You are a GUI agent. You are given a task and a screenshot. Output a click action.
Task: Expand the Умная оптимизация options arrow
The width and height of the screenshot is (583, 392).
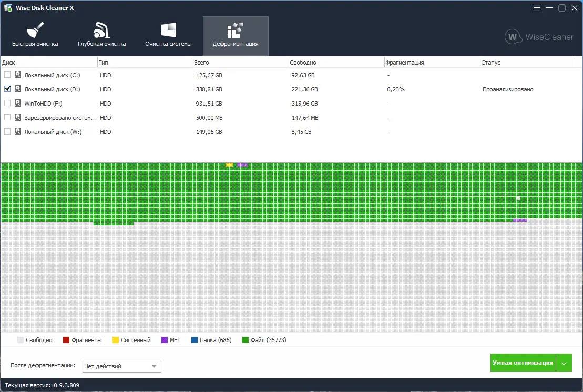(x=564, y=363)
